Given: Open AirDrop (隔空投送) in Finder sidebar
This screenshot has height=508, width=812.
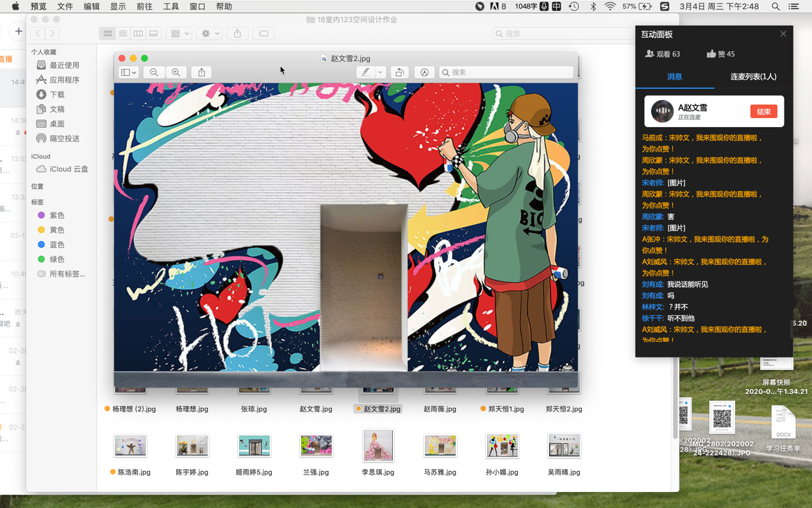Looking at the screenshot, I should point(64,139).
